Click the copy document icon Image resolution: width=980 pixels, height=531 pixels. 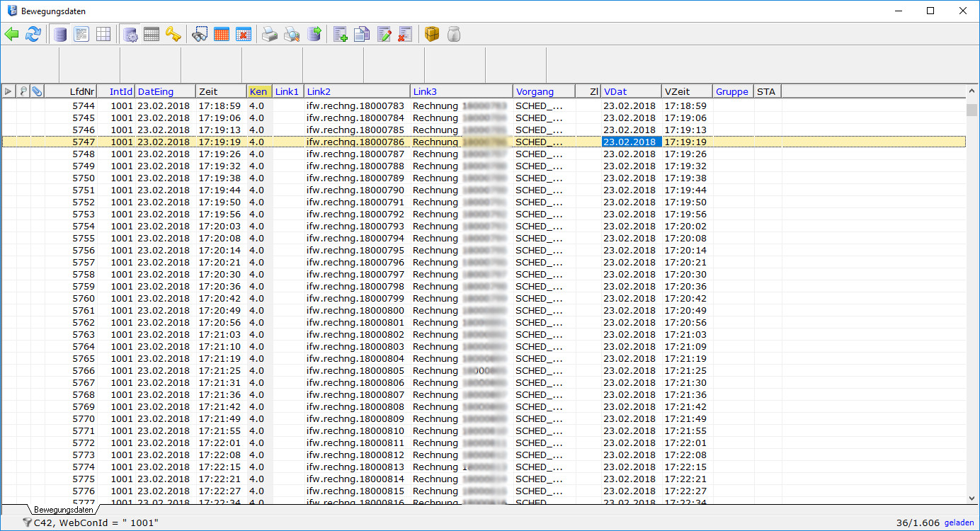pos(362,34)
